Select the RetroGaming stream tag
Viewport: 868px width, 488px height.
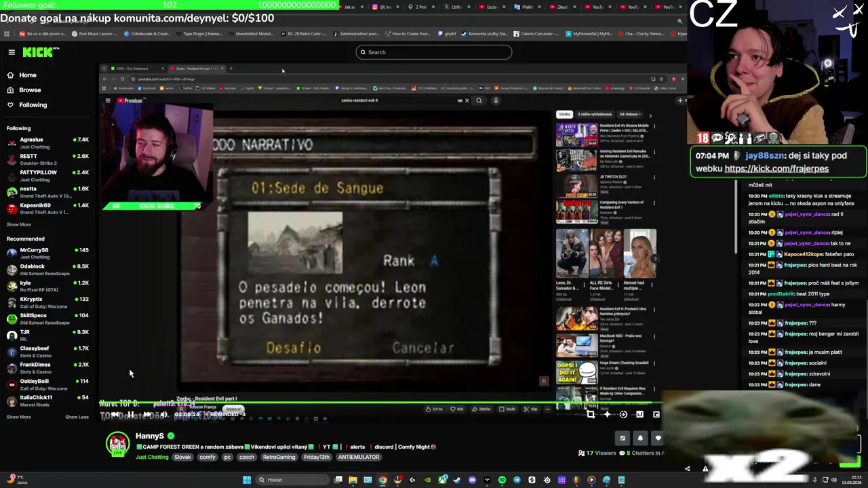pyautogui.click(x=279, y=457)
